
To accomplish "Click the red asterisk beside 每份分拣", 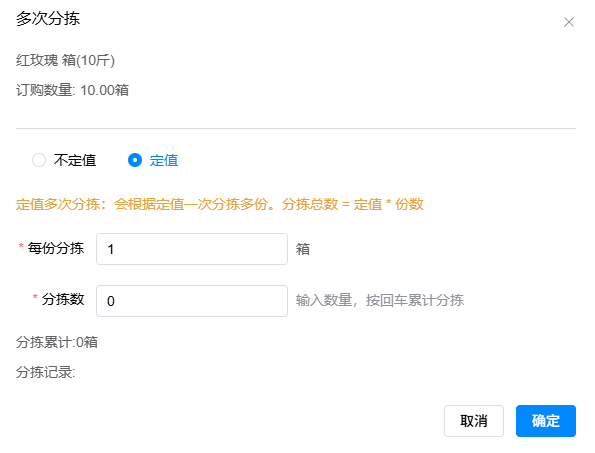I will (x=21, y=246).
